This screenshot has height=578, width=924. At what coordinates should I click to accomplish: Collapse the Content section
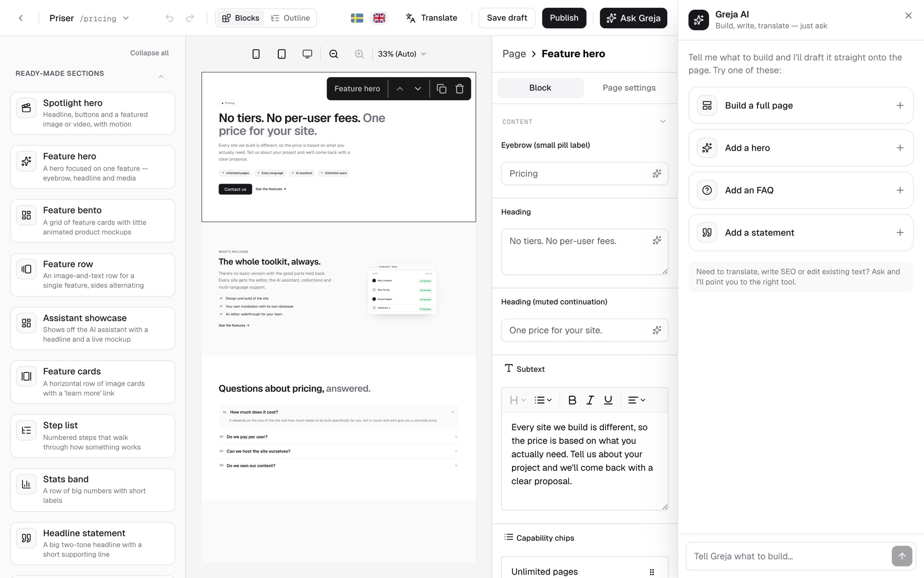[663, 122]
